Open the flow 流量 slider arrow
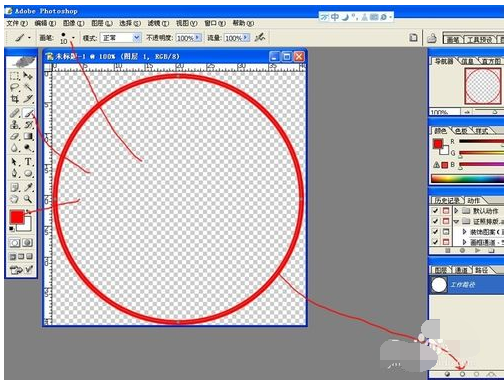This screenshot has height=383, width=504. click(246, 37)
